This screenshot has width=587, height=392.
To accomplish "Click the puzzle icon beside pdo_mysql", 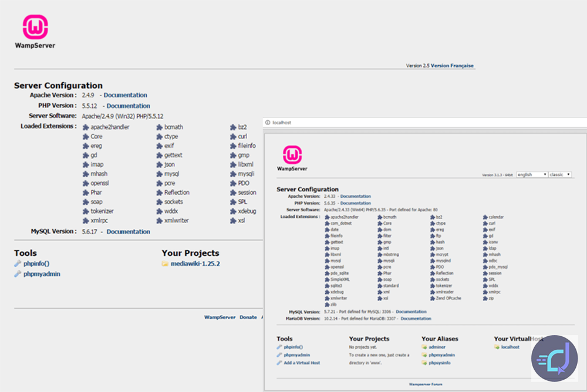I will [x=485, y=268].
